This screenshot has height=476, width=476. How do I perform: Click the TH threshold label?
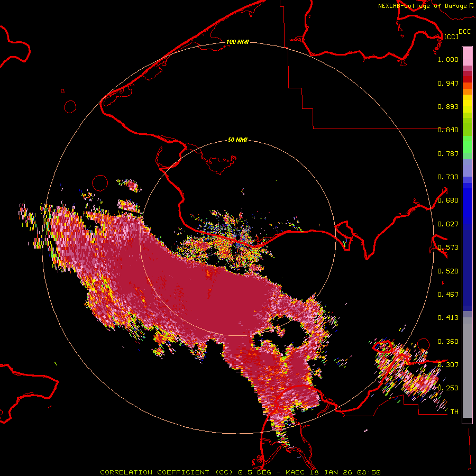454,412
